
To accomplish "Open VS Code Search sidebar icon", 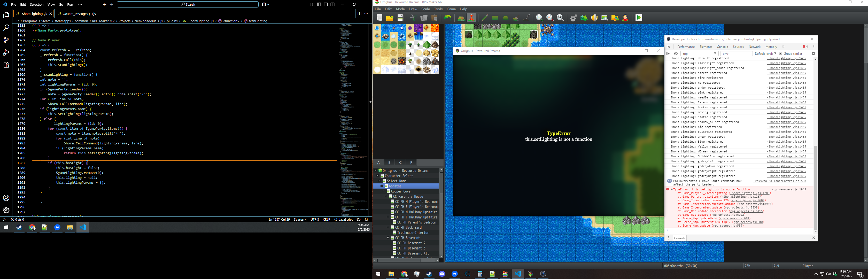I will (x=6, y=28).
